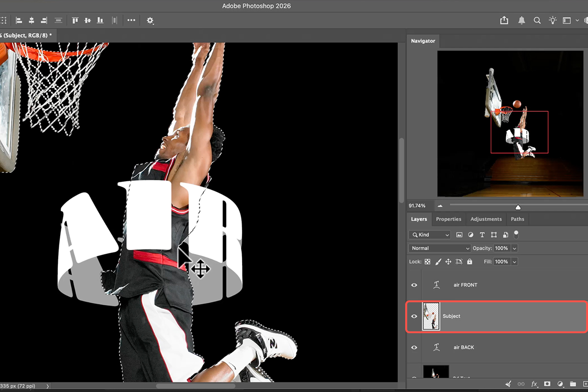Filter layers by smart objects
This screenshot has height=392, width=588.
pyautogui.click(x=505, y=235)
